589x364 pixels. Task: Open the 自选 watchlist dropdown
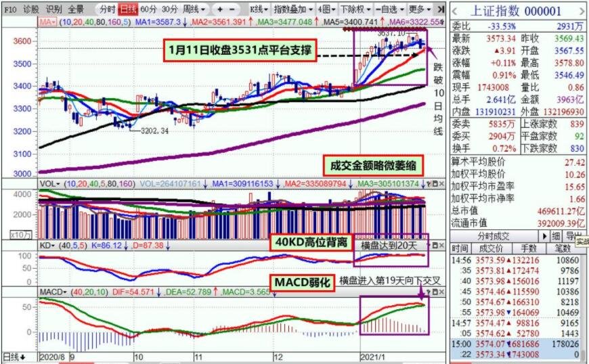click(x=389, y=9)
